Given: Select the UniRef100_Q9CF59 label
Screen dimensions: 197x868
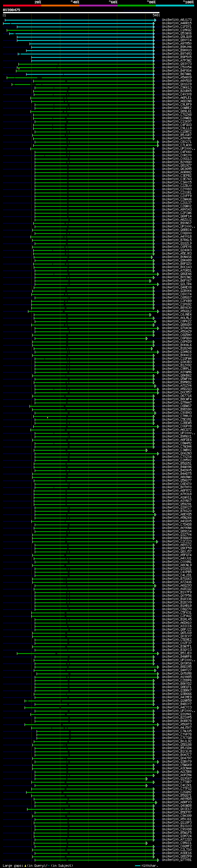Looking at the screenshot, I should [x=177, y=548].
